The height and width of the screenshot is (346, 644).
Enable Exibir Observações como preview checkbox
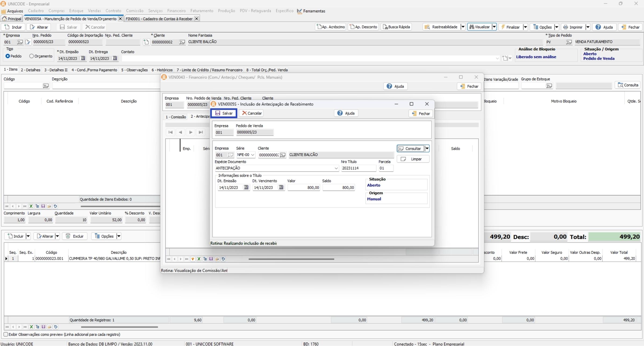pos(6,334)
